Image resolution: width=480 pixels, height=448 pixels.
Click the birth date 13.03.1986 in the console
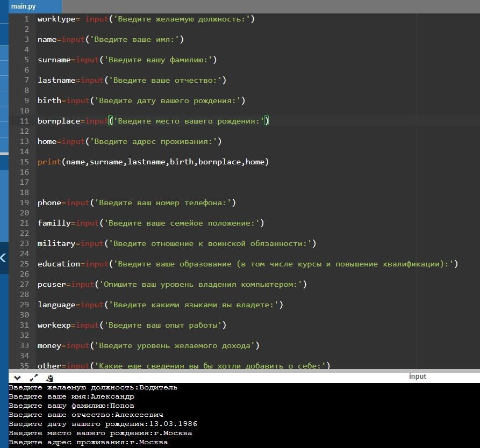(174, 424)
